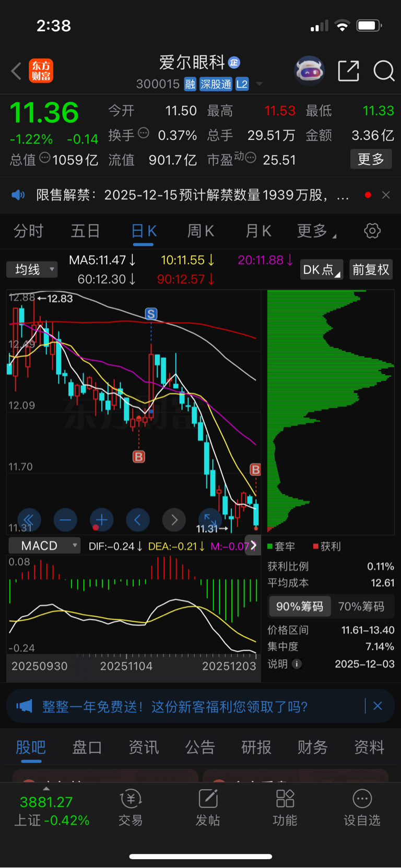This screenshot has height=868, width=401.
Task: Switch to 分时 tab
Action: click(x=28, y=231)
